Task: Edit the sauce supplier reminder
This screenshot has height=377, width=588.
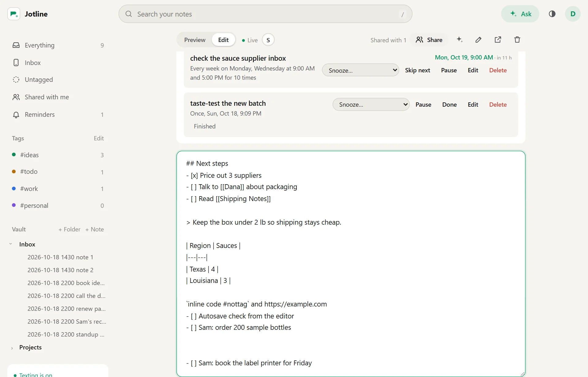Action: point(473,70)
